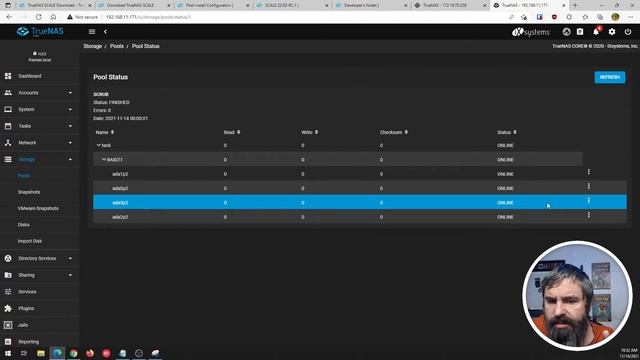Screen dimensions: 640x360
Task: Collapse the tank pool tree row
Action: [98, 145]
